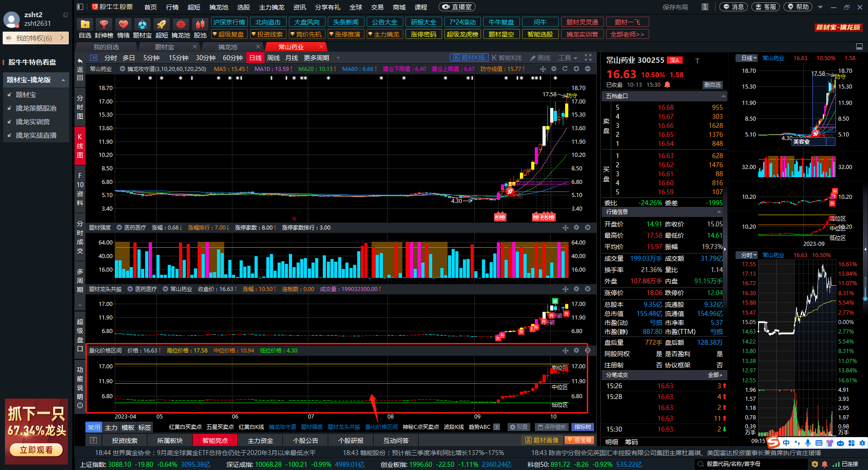Screen dimensions: 868x470
Task: Click move icon of 量化价格区间 panel
Action: pyautogui.click(x=566, y=350)
